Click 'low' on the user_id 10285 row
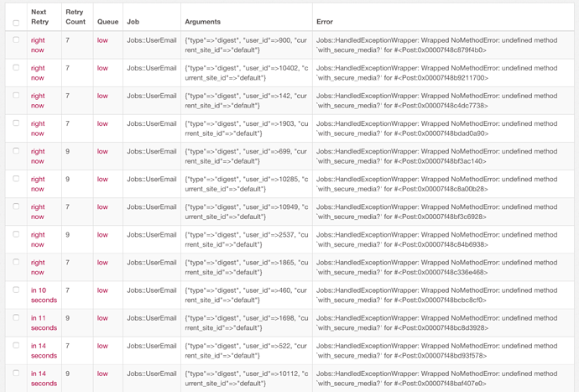 coord(102,179)
